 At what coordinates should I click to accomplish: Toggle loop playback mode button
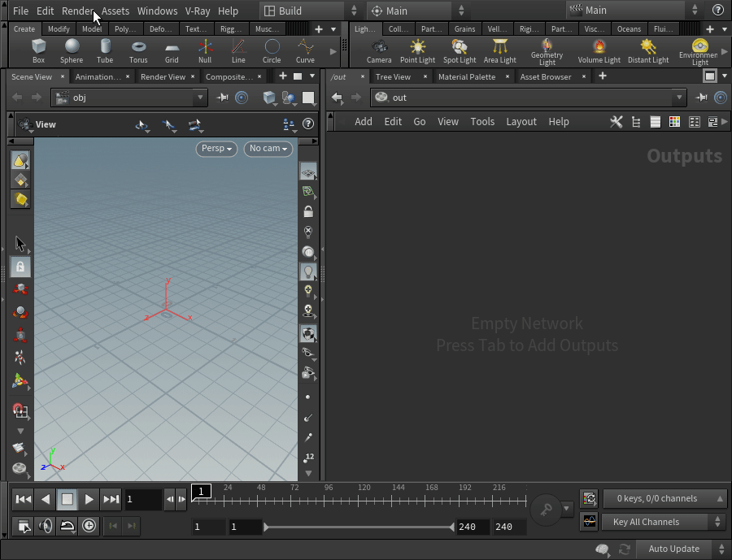tap(68, 526)
